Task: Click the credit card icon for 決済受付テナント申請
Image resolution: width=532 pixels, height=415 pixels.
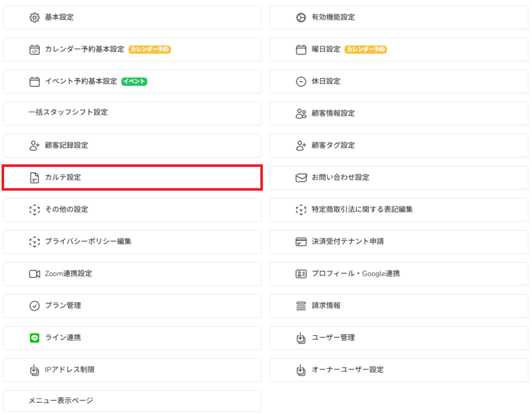Action: pyautogui.click(x=301, y=242)
